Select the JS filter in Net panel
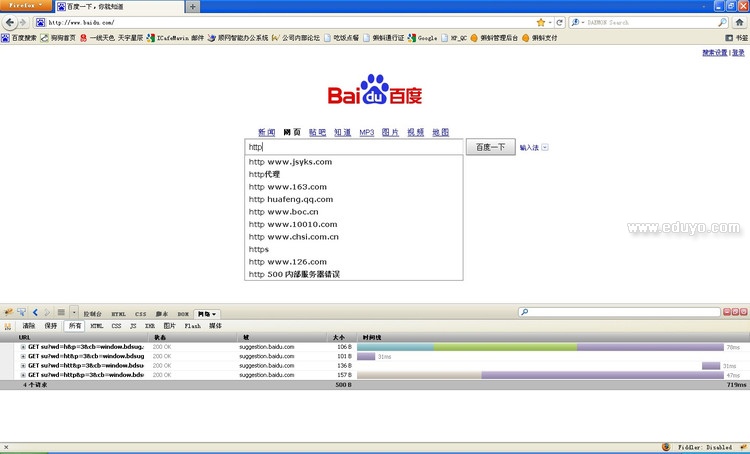 point(133,326)
